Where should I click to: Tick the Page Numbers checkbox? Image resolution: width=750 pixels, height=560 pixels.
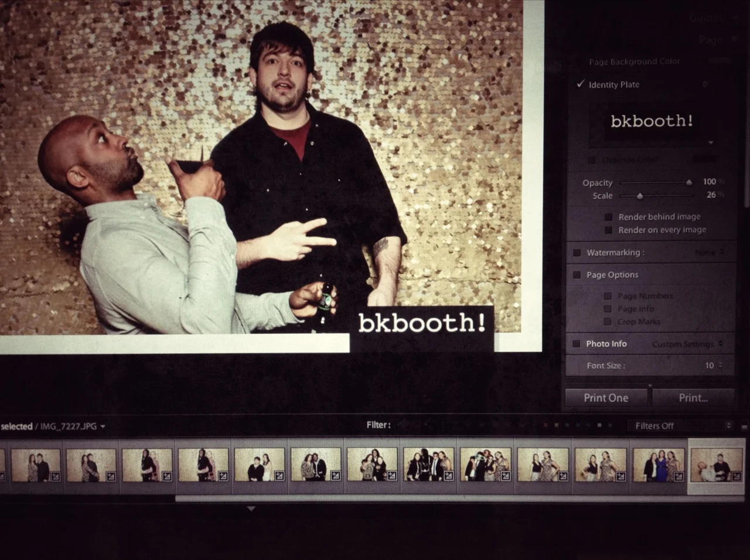[608, 296]
